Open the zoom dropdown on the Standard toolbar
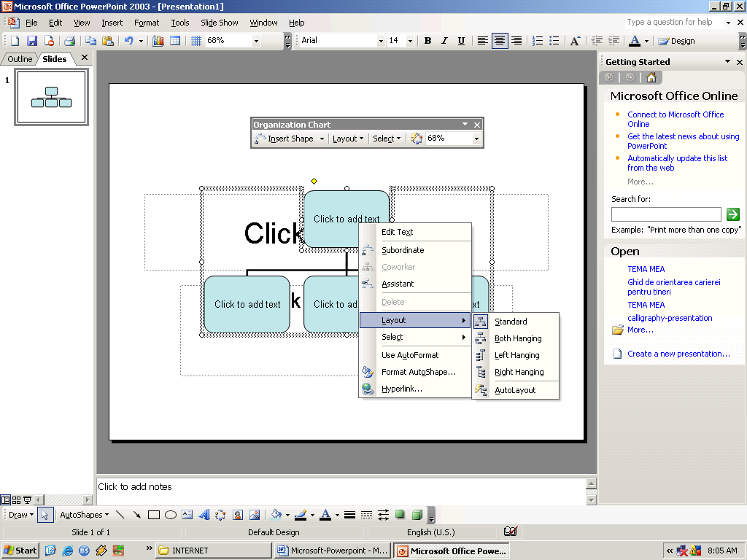747x560 pixels. (x=256, y=41)
